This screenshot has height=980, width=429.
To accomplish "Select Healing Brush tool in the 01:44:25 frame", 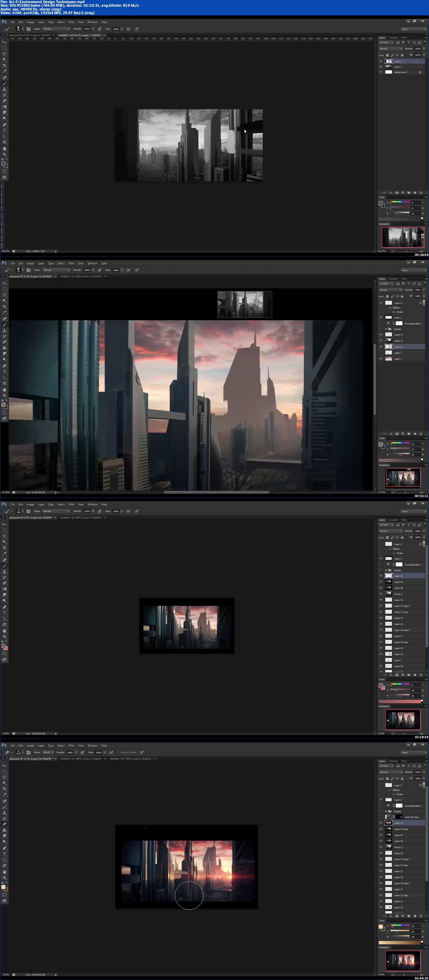I will (x=4, y=801).
